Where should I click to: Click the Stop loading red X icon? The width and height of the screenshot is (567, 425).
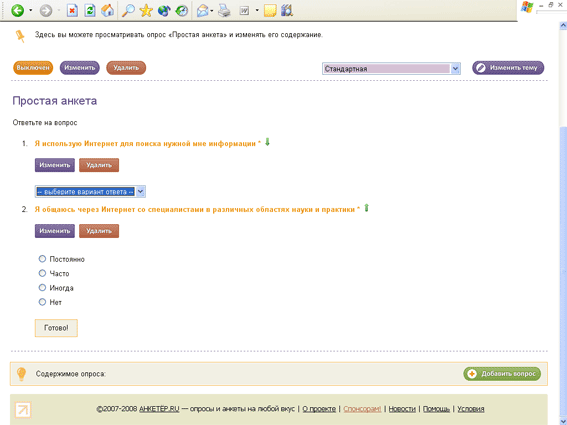pyautogui.click(x=72, y=10)
